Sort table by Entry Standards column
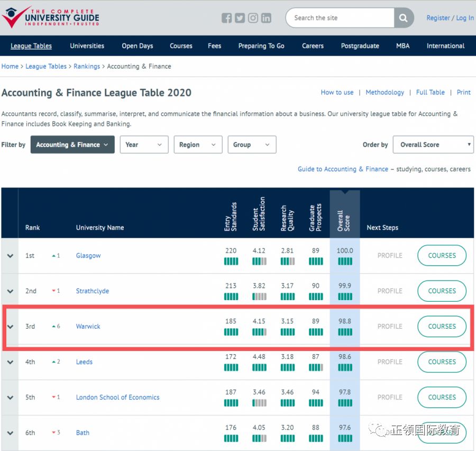This screenshot has width=476, height=451. coord(231,217)
